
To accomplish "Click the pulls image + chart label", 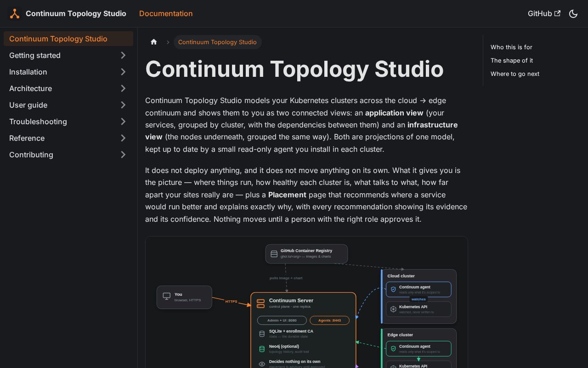I will click(286, 278).
